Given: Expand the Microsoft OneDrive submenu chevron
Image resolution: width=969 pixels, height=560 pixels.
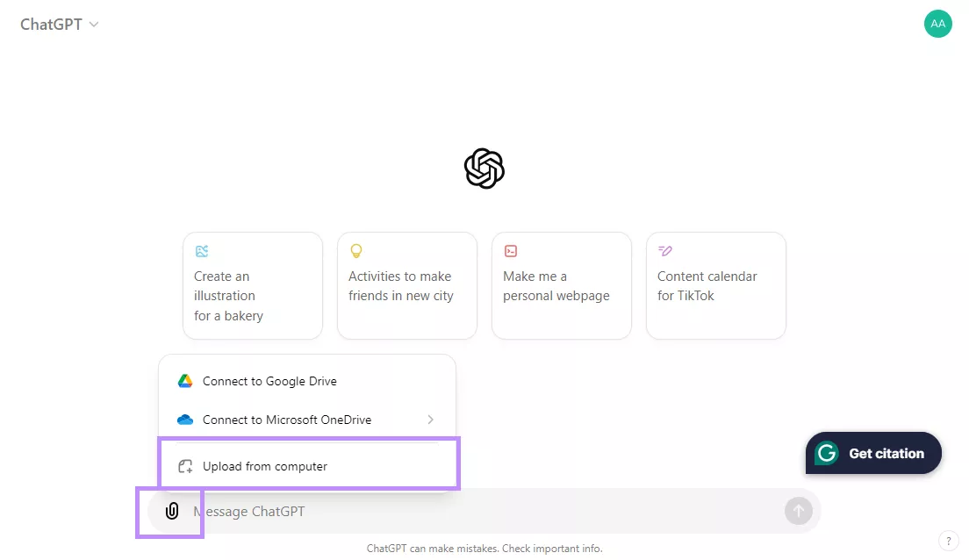Looking at the screenshot, I should pyautogui.click(x=431, y=420).
